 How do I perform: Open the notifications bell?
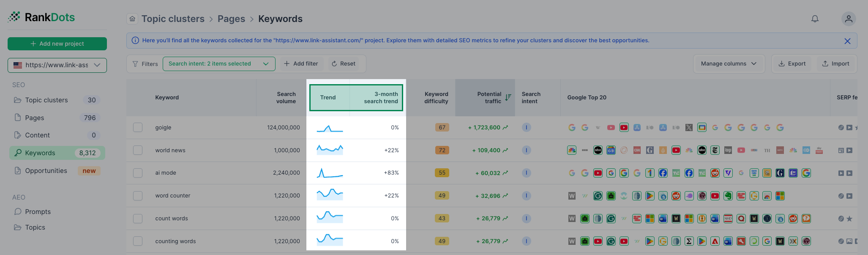pyautogui.click(x=815, y=19)
